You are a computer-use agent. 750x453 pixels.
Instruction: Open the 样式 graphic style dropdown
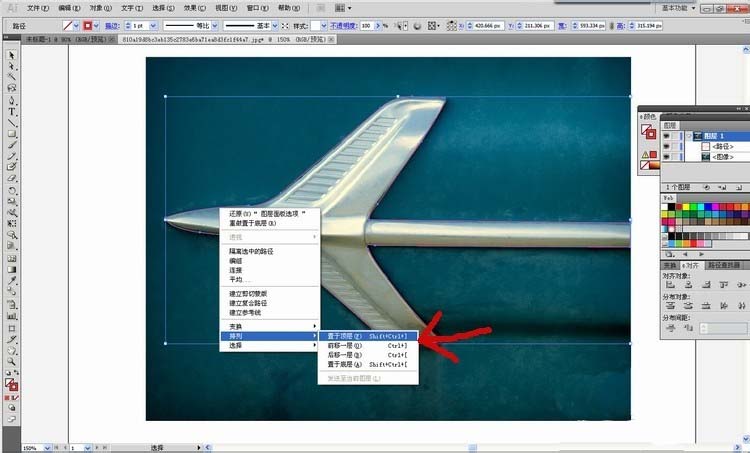tap(324, 26)
